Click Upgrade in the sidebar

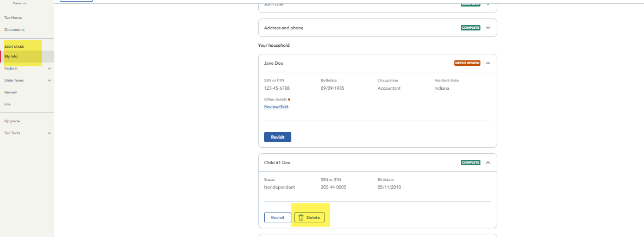click(12, 121)
